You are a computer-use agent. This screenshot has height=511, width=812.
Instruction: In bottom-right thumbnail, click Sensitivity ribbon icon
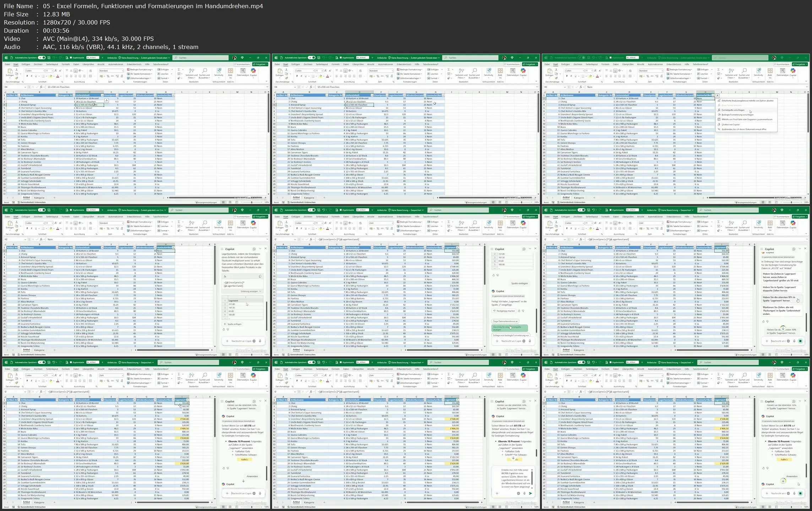(x=758, y=376)
